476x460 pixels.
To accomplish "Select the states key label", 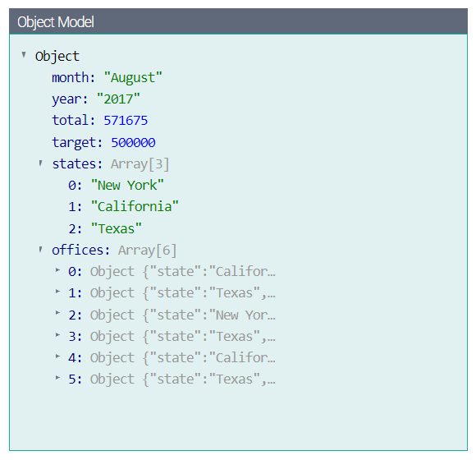I will 77,163.
